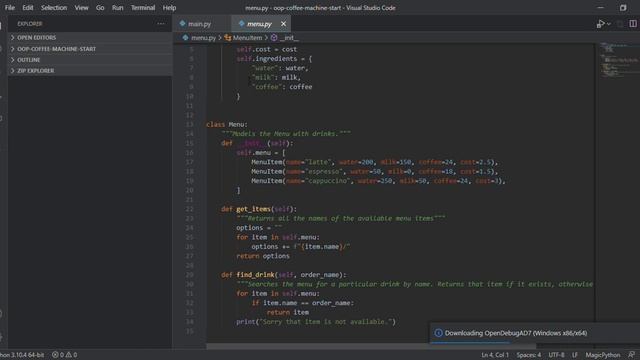Click the Python 3.10.4 interpreter selector
The width and height of the screenshot is (640, 360).
(x=22, y=355)
